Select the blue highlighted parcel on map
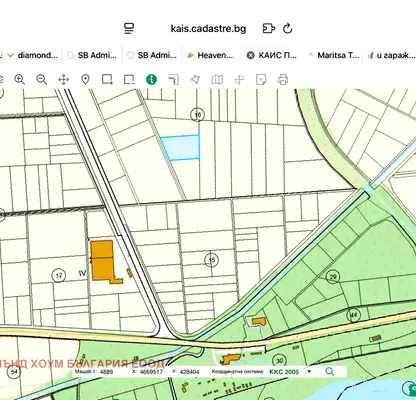 [x=182, y=147]
